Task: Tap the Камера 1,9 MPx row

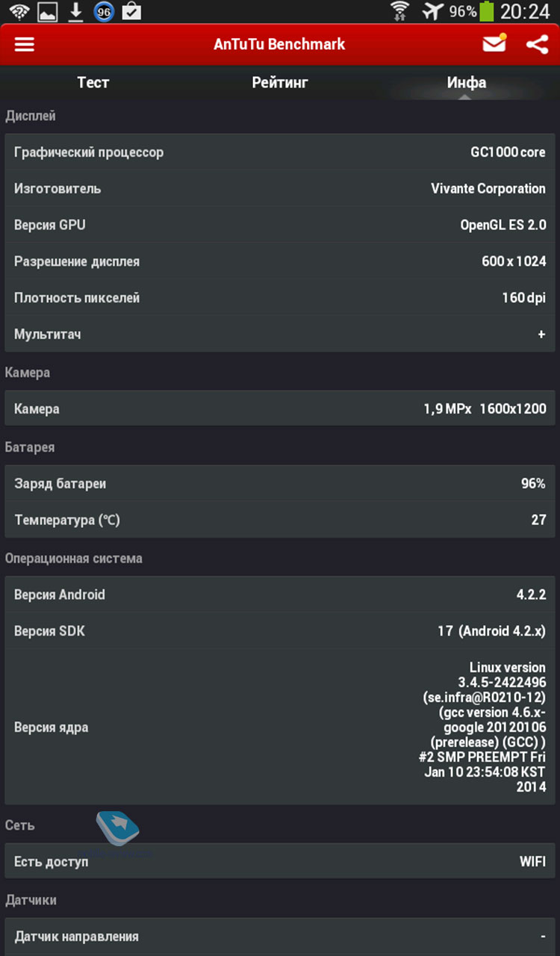Action: [280, 409]
